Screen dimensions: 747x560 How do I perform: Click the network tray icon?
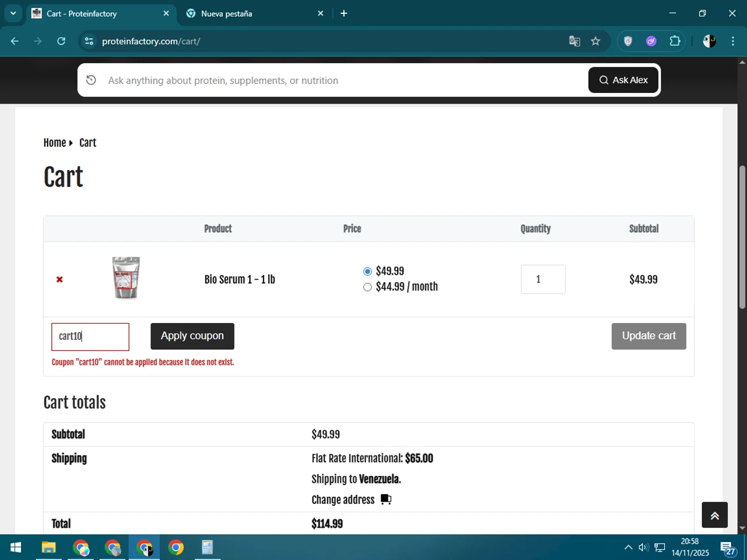click(x=660, y=548)
